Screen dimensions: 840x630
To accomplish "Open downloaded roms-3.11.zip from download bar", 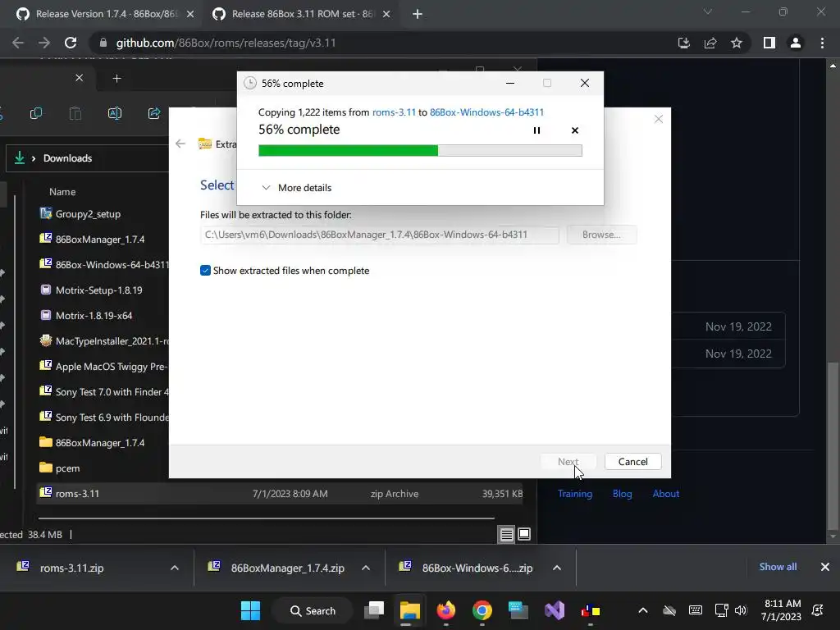I will click(x=72, y=568).
